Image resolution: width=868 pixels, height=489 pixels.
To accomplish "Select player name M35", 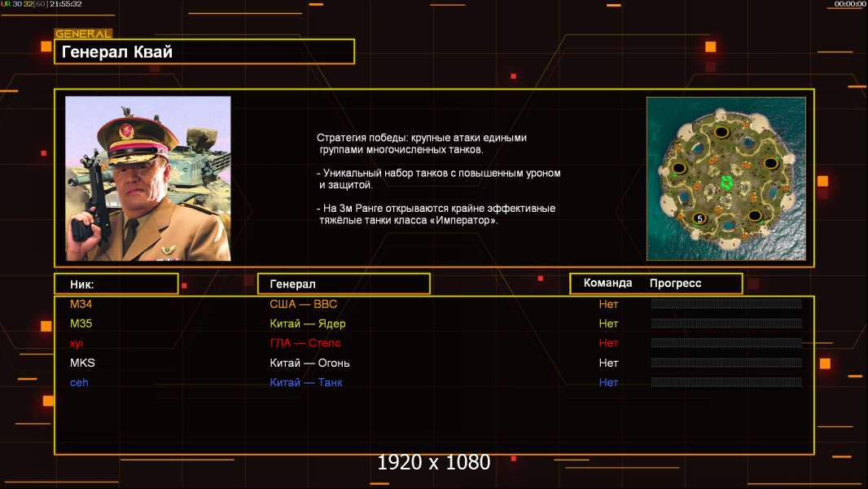I will (x=81, y=324).
